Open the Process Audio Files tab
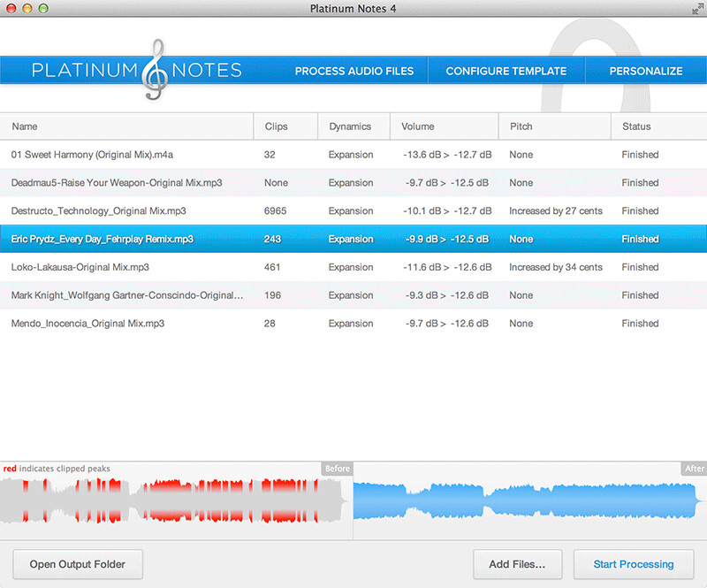The image size is (707, 588). 353,71
